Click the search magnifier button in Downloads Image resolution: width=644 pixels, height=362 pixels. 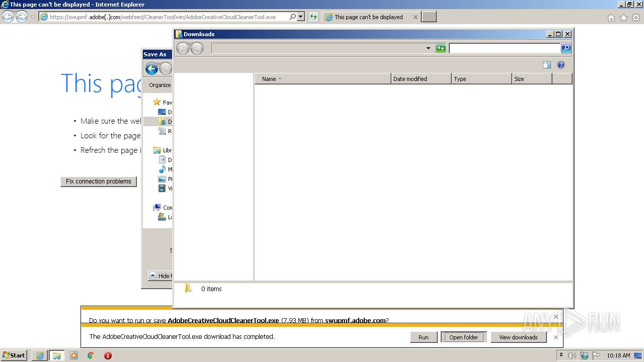[566, 48]
